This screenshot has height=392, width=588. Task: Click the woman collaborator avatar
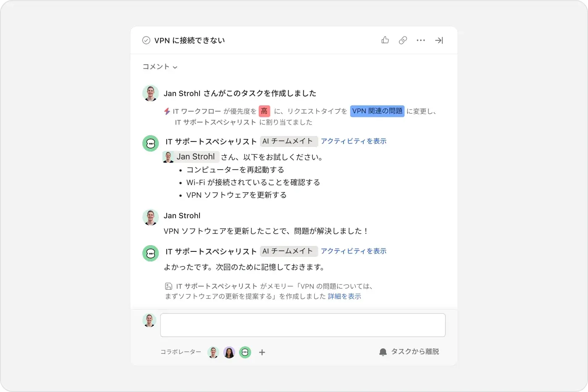point(229,352)
